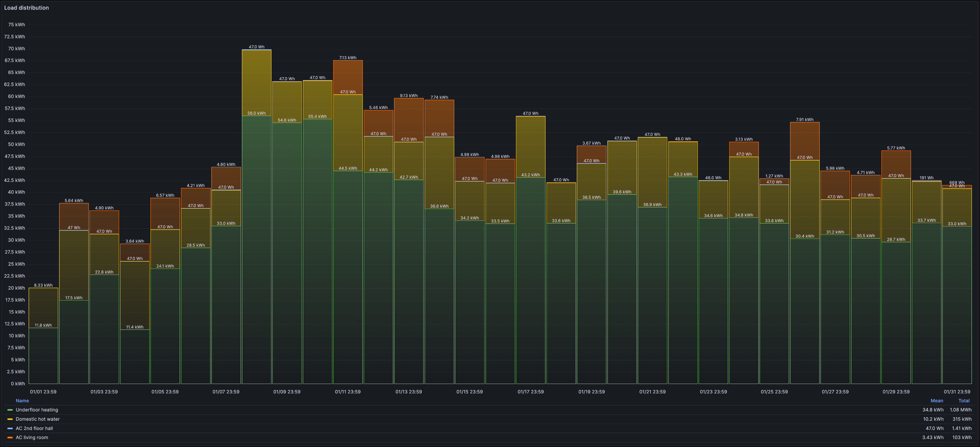Image resolution: width=980 pixels, height=447 pixels.
Task: Select the 9.13 kWh AC living room segment
Action: [x=409, y=120]
